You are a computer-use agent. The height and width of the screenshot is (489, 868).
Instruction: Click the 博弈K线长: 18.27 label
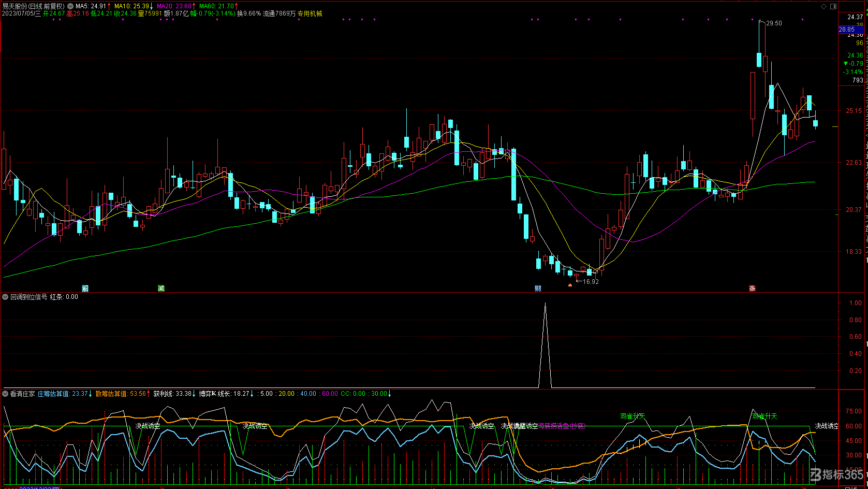pyautogui.click(x=224, y=394)
